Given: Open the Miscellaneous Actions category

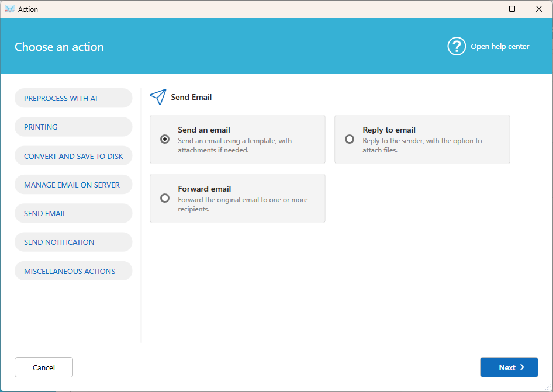Looking at the screenshot, I should coord(73,270).
